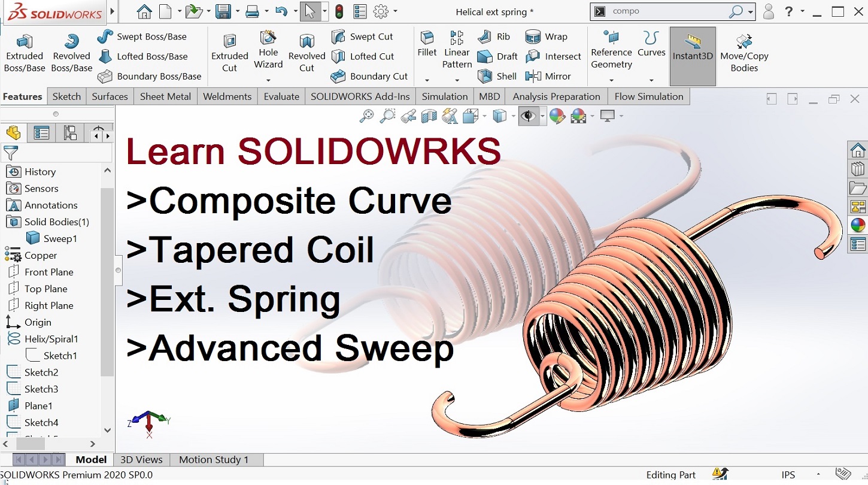Select the Revolved Boss/Base tool
Image resolution: width=868 pixels, height=485 pixels.
coord(71,53)
